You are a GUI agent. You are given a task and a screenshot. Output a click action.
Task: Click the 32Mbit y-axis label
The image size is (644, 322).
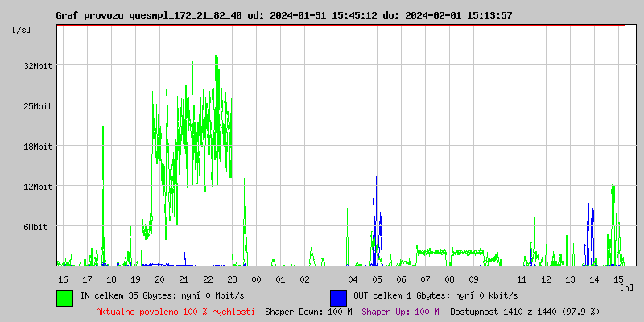38,66
